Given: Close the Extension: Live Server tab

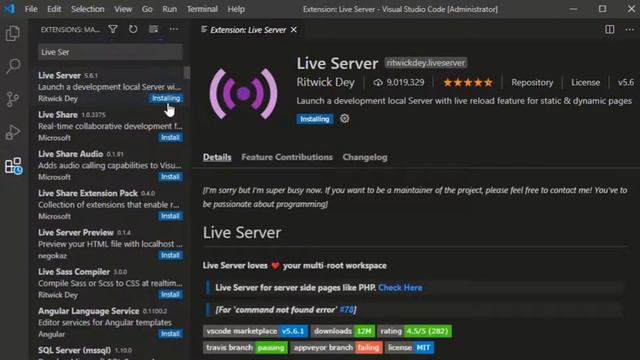Looking at the screenshot, I should [x=293, y=30].
